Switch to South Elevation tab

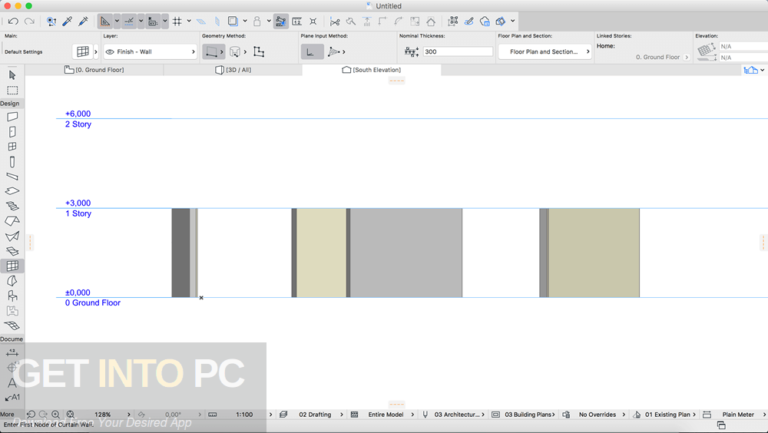pyautogui.click(x=371, y=70)
